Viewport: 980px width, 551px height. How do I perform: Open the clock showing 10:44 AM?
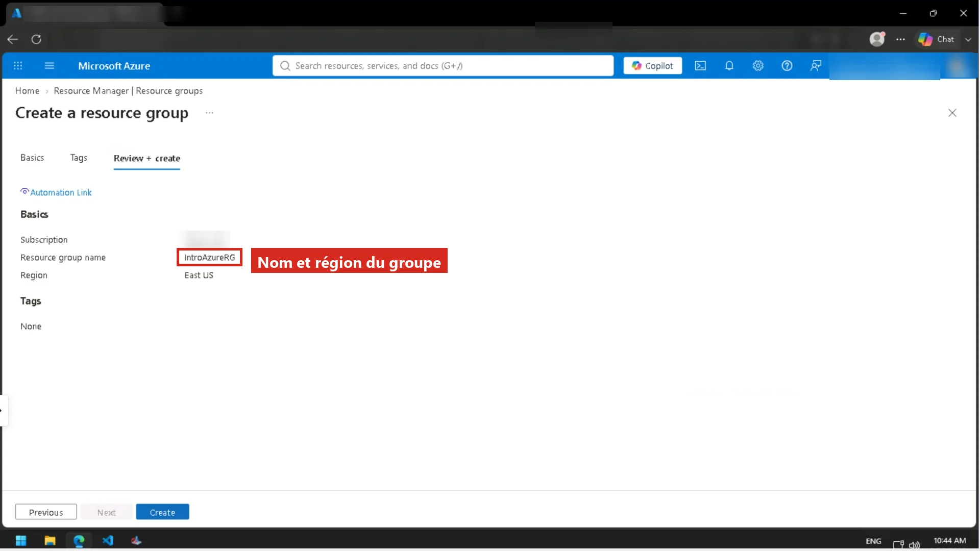click(950, 541)
